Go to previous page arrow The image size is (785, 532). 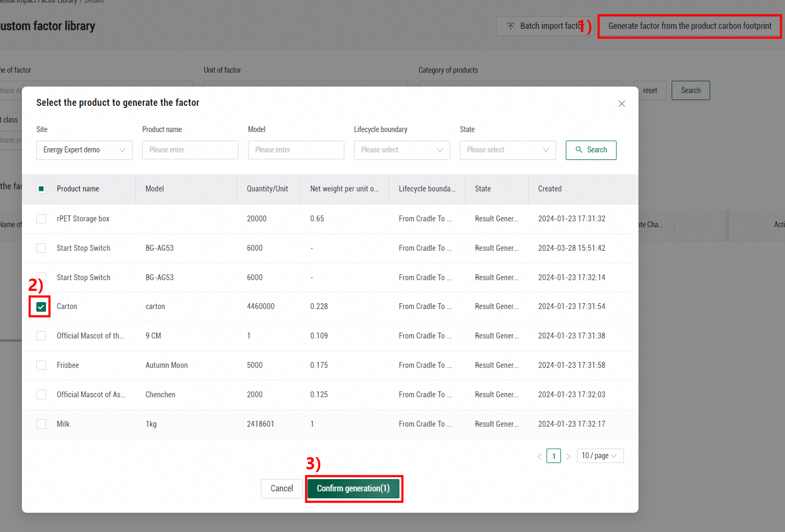pyautogui.click(x=539, y=456)
